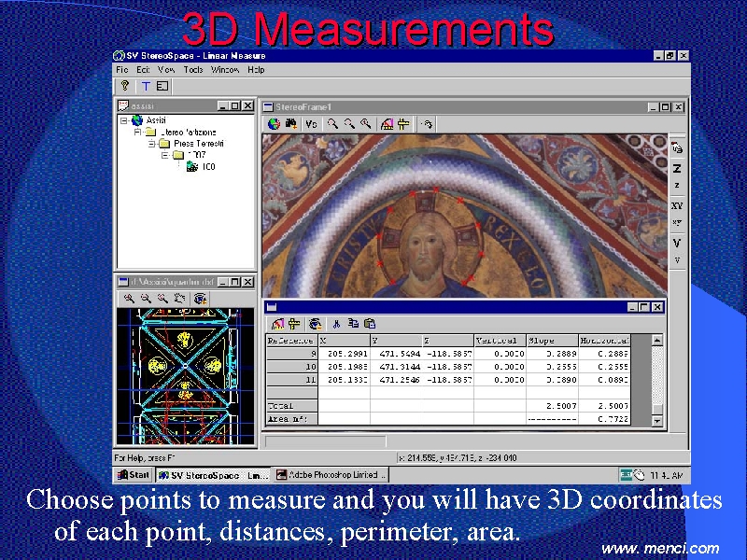Click the small z side button
Screen dimensions: 747x560
tap(677, 185)
